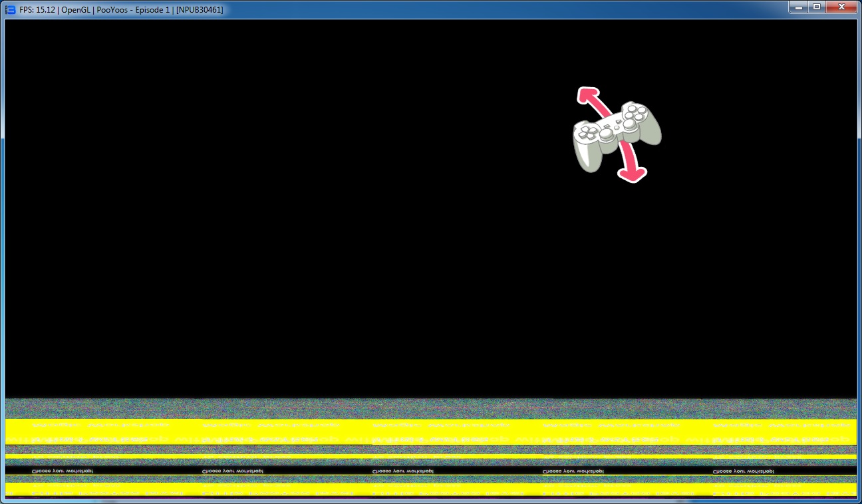The height and width of the screenshot is (504, 862).
Task: Click the lower-right pink arrowhead
Action: 631,173
